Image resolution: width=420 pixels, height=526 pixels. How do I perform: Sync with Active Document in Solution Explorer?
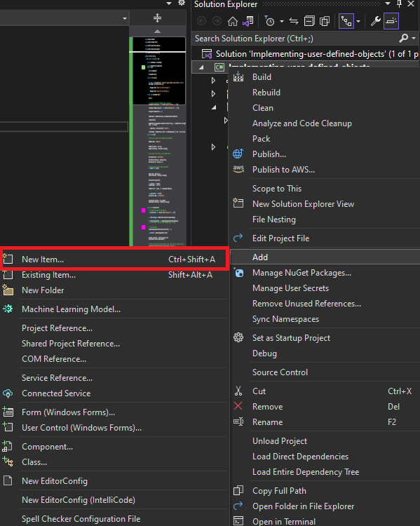click(294, 22)
